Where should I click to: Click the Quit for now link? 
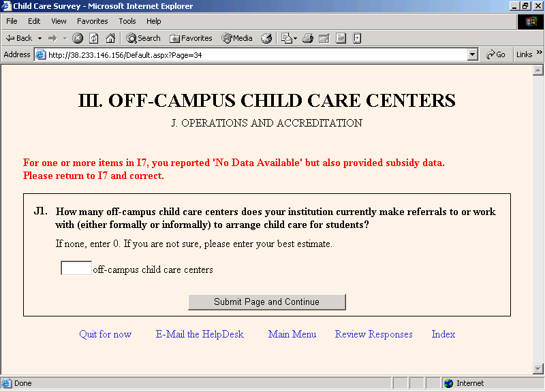(106, 334)
